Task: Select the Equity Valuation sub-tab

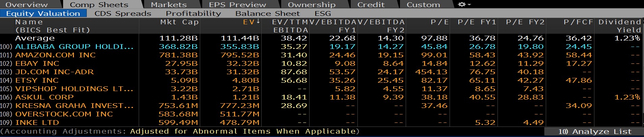Action: [43, 13]
